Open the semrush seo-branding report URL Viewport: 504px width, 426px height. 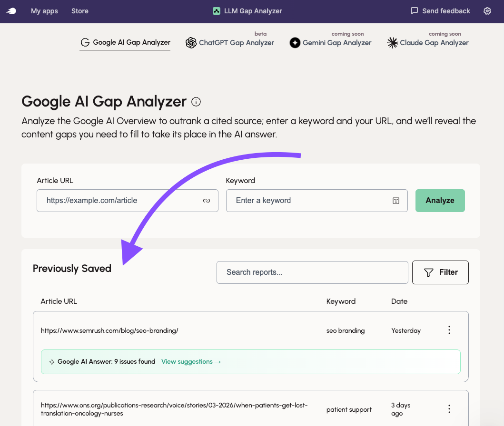[x=109, y=330]
